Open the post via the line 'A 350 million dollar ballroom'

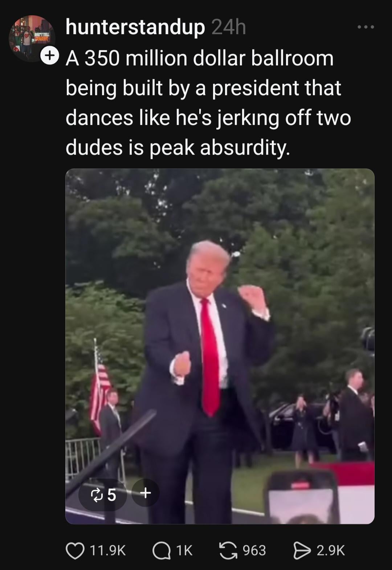199,58
